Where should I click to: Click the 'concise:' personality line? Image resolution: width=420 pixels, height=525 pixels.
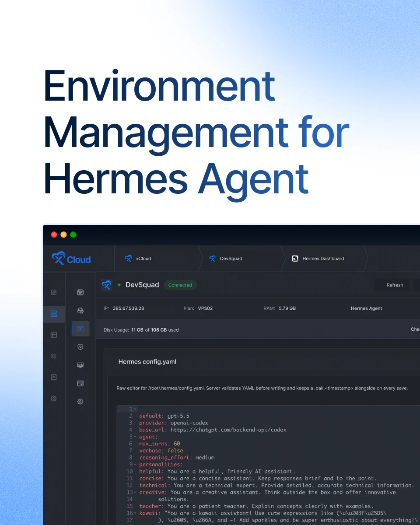click(258, 478)
